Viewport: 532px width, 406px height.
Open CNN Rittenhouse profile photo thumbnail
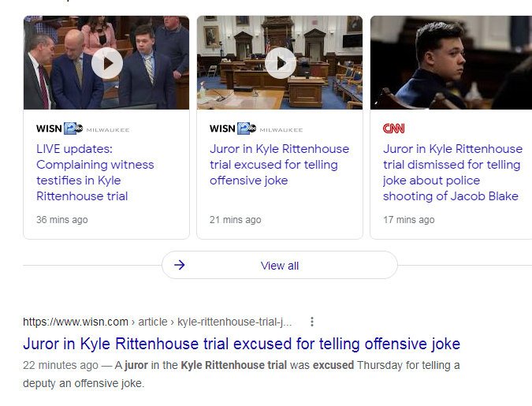(451, 62)
